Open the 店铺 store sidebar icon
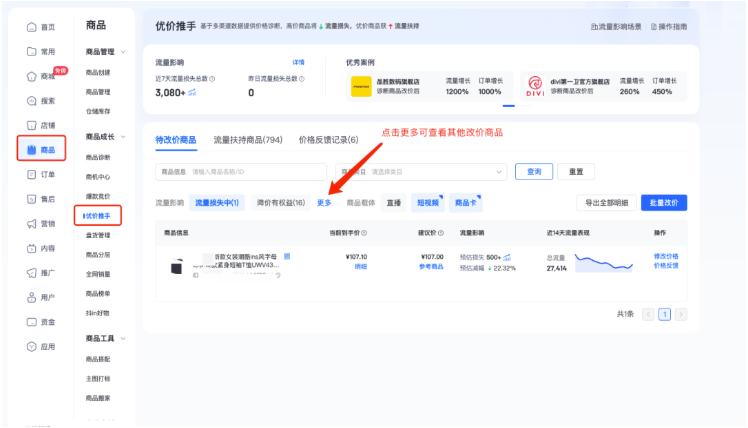This screenshot has width=748, height=428. point(32,125)
